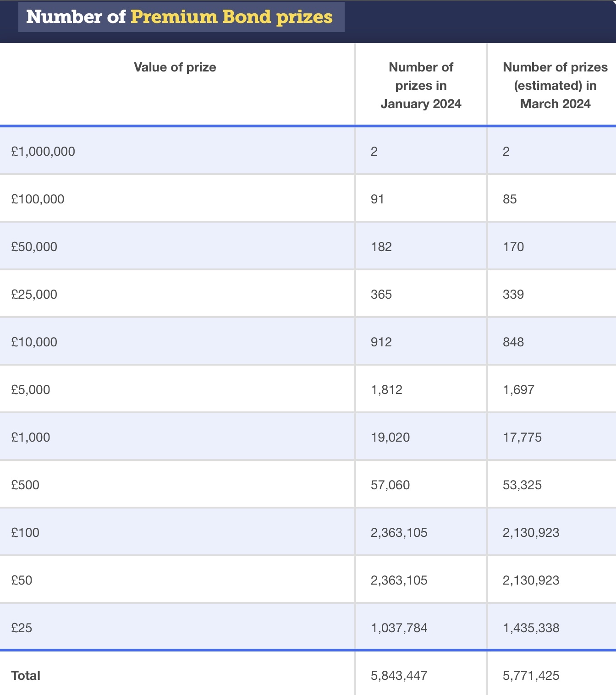Click the 'Number of prizes (estimated) in March 2024' header
This screenshot has height=695, width=616.
pyautogui.click(x=555, y=86)
